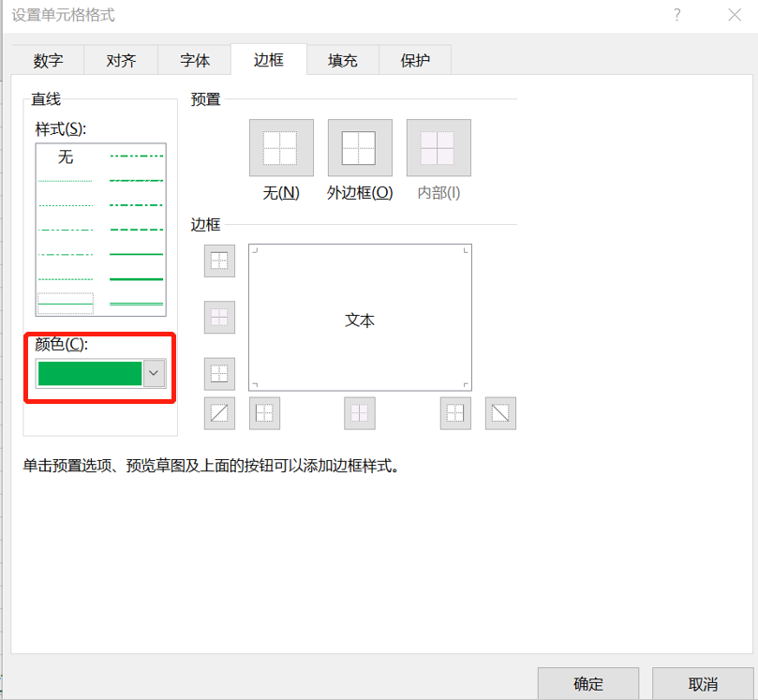Open the 颜色(C) dropdown arrow
The width and height of the screenshot is (758, 700).
pos(154,373)
